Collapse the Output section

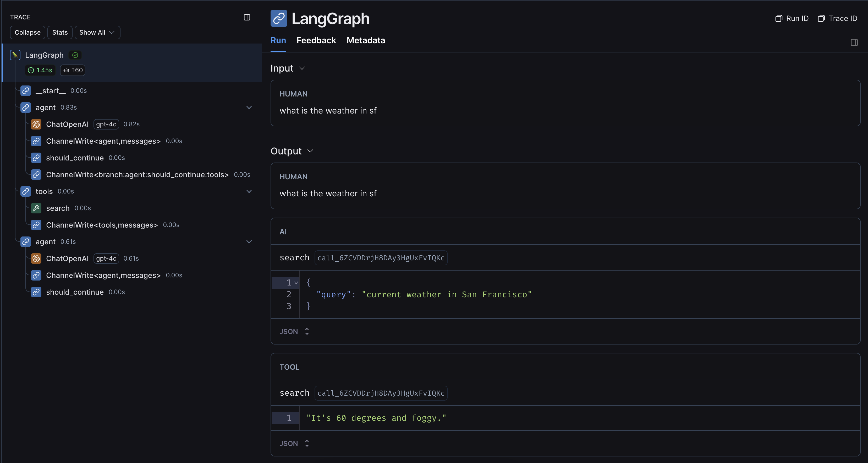point(310,151)
